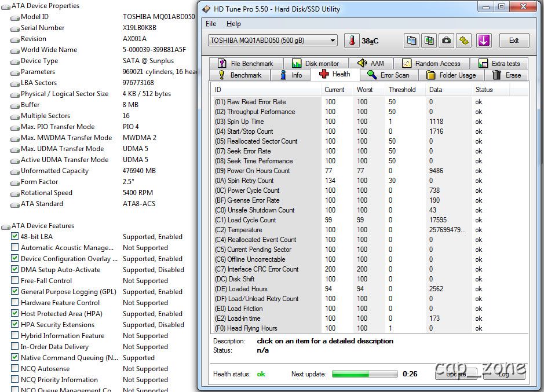
Task: Click the copy screenshot to clipboard icon
Action: click(x=429, y=41)
